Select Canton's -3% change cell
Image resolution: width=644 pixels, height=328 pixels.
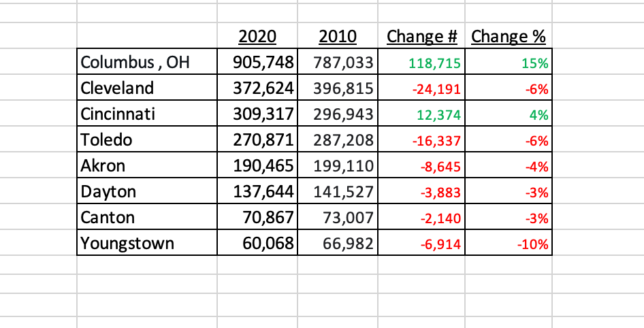pyautogui.click(x=509, y=217)
